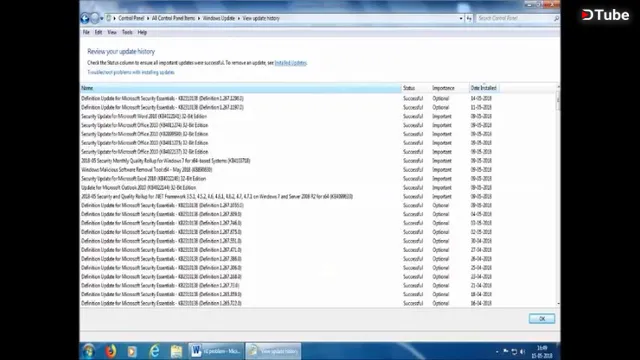
Task: Click the date cell 25-04-2018
Action: pyautogui.click(x=481, y=268)
